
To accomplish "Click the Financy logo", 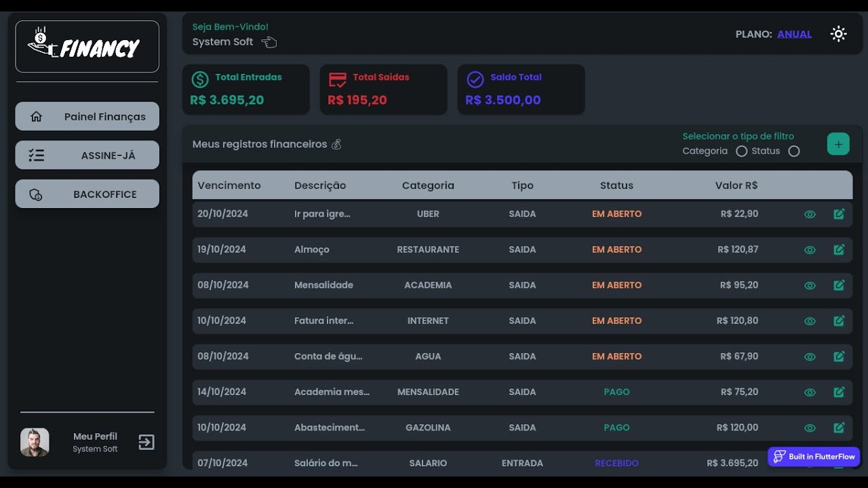I will pos(87,47).
